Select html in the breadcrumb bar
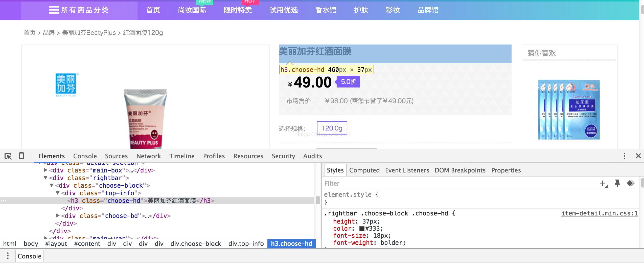This screenshot has height=263, width=644. [10, 244]
